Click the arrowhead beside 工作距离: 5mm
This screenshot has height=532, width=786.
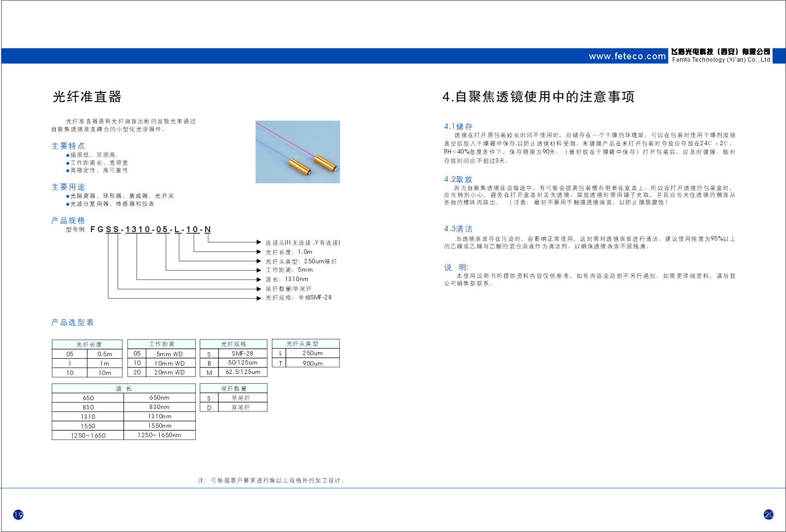tap(259, 270)
